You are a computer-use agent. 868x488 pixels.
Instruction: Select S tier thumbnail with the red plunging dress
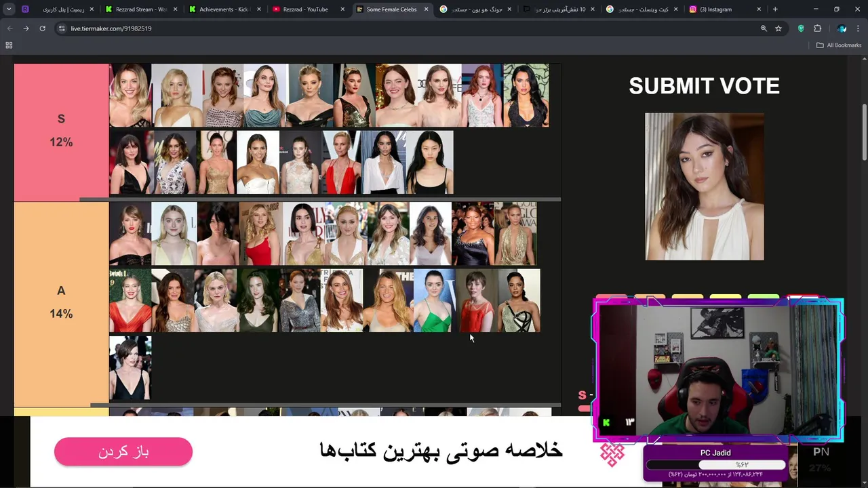click(x=340, y=162)
